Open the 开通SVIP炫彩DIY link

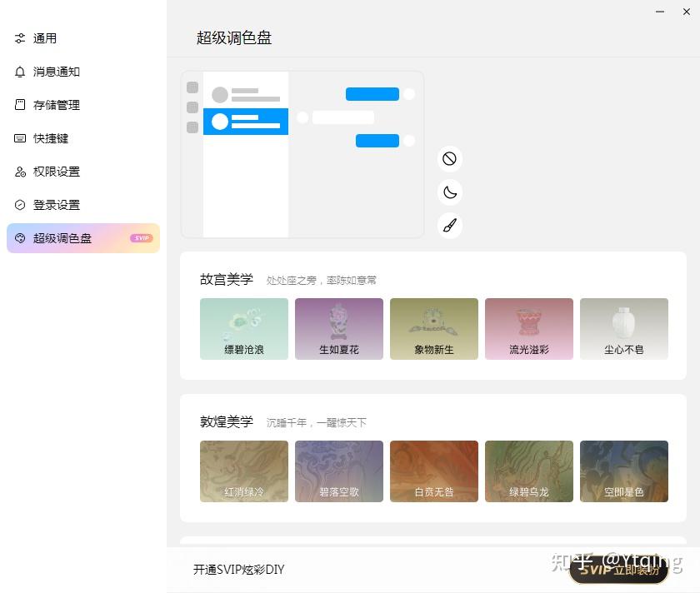pos(238,570)
